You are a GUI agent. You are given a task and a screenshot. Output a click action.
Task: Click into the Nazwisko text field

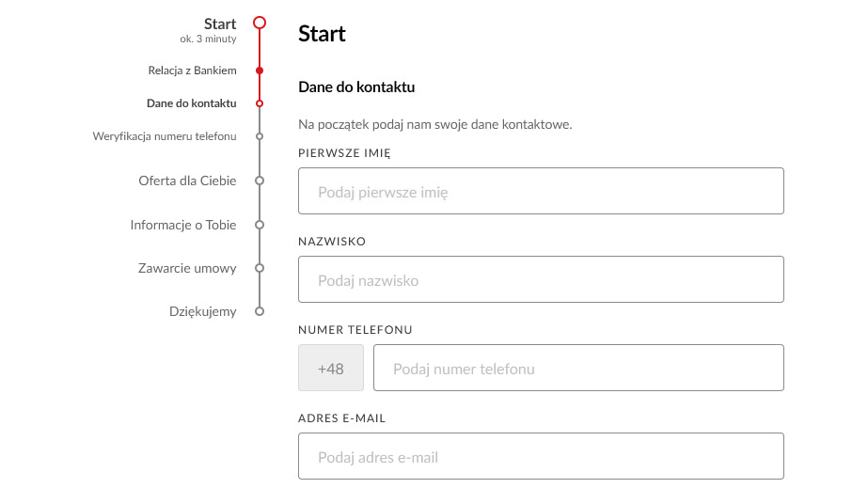(541, 279)
